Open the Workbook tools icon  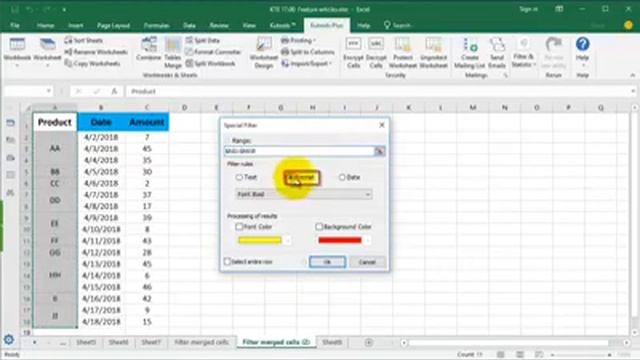tap(17, 50)
